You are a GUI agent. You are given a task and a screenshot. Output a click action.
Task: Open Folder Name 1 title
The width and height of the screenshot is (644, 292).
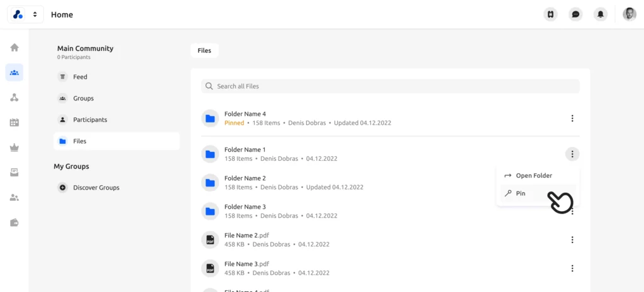[245, 149]
